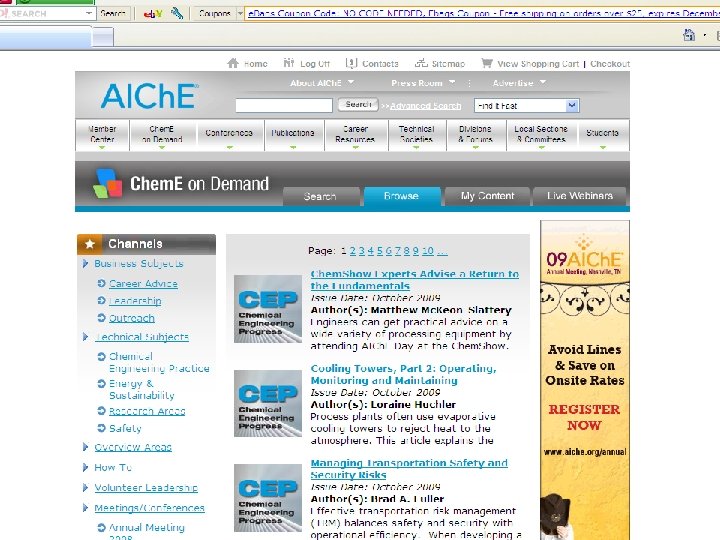Click the ChemE on Demand logo icon
Screen dimensions: 720x540
[107, 183]
